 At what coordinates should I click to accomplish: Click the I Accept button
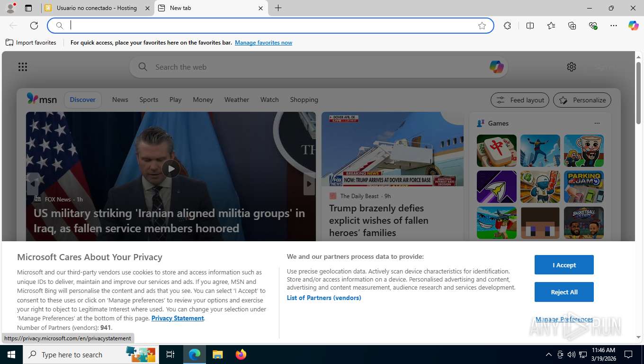tap(564, 265)
